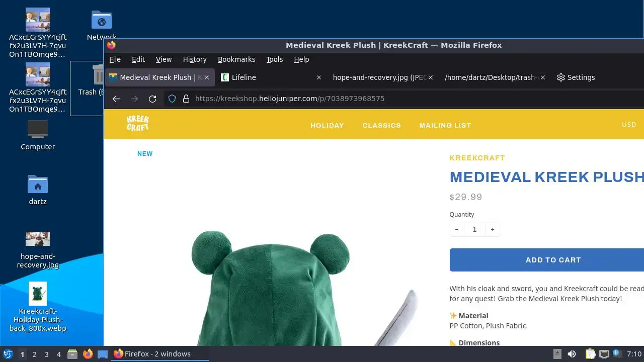
Task: Open the CLASSICS navigation link
Action: (381, 125)
